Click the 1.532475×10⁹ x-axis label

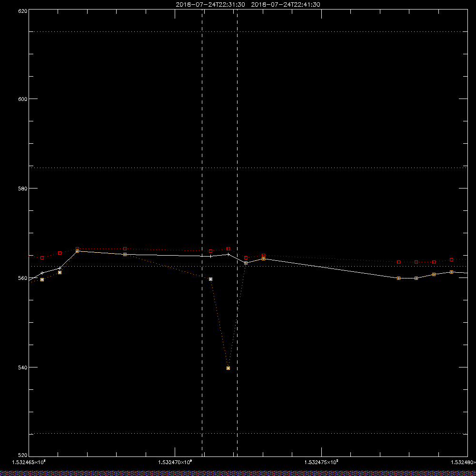[x=321, y=462]
